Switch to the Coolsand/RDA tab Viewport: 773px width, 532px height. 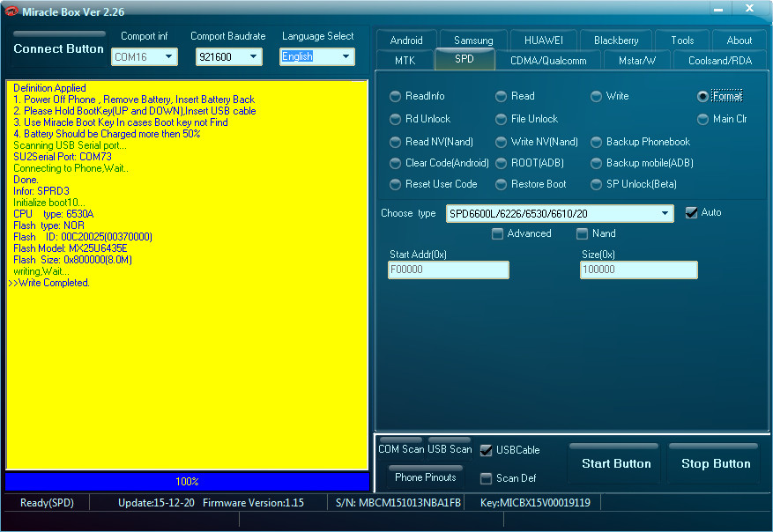pyautogui.click(x=720, y=61)
